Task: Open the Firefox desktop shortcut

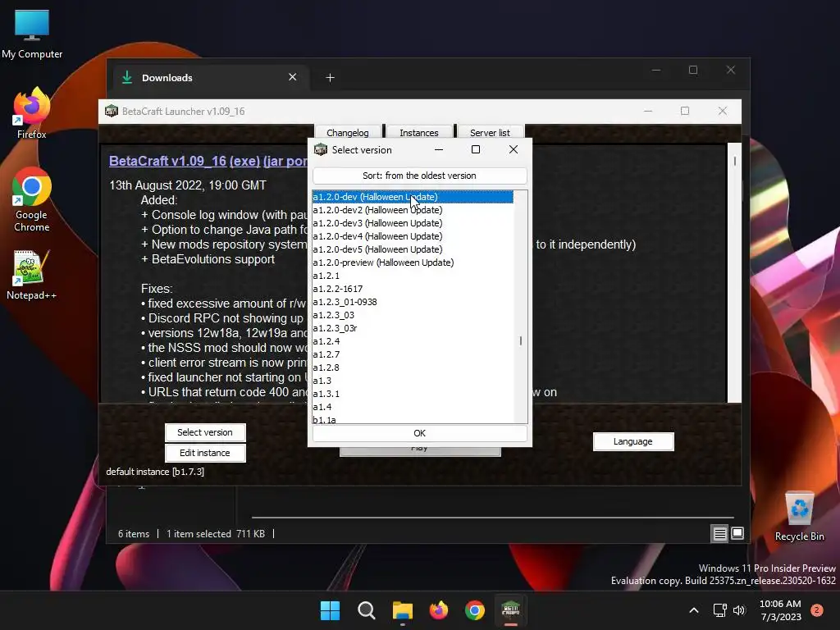Action: click(x=32, y=113)
